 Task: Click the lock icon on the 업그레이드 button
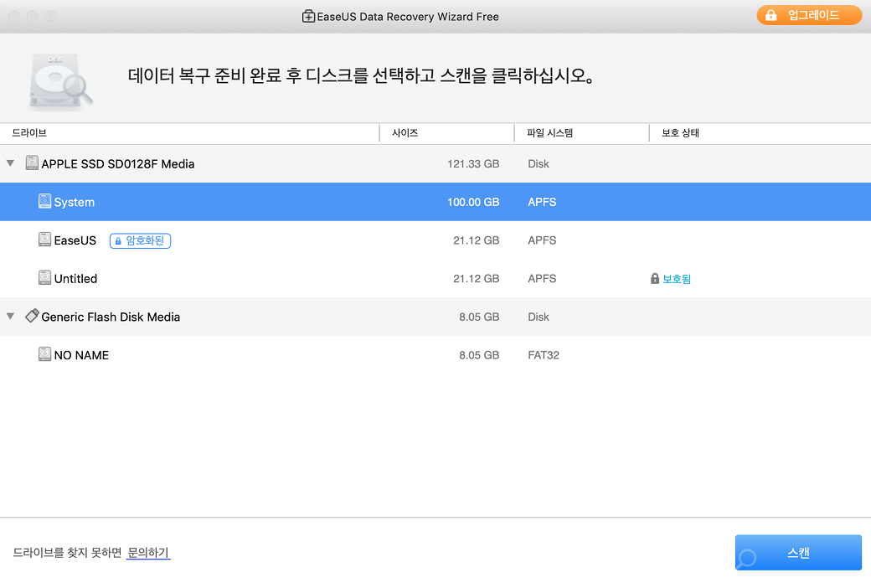click(771, 15)
